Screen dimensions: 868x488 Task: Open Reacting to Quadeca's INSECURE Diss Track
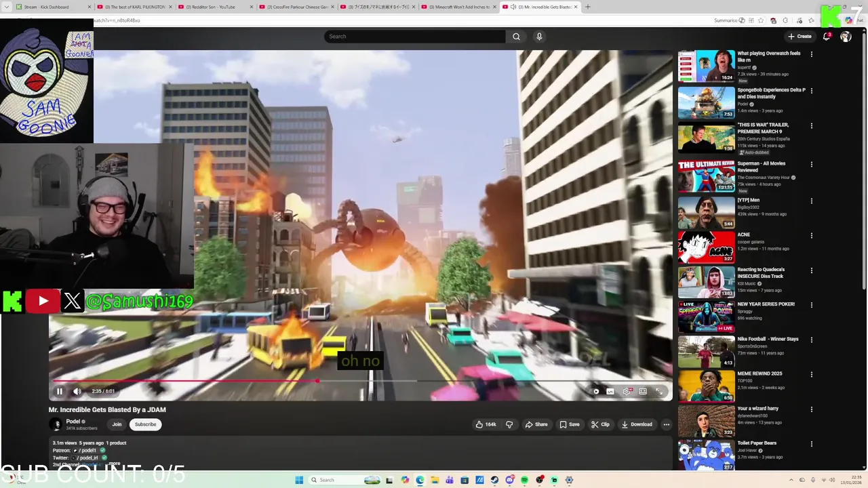point(706,282)
